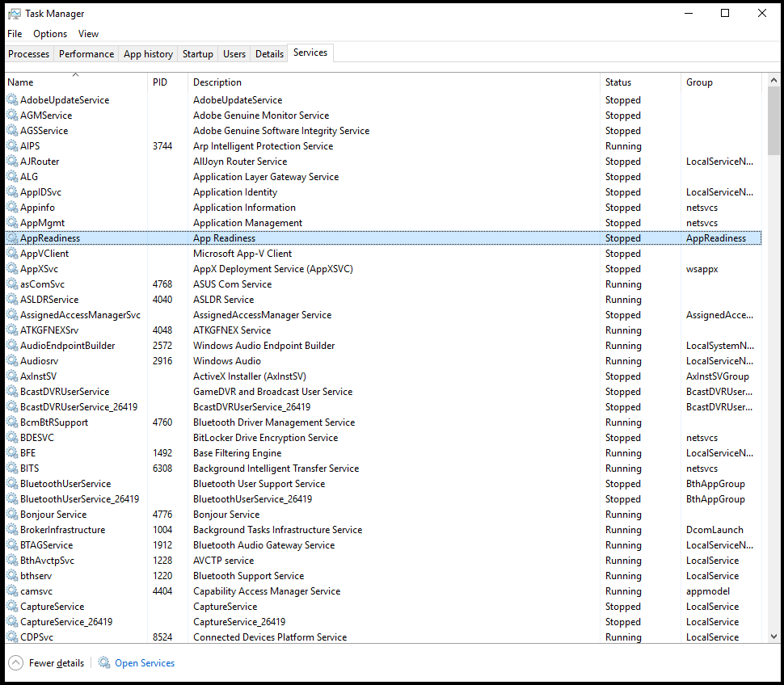Image resolution: width=784 pixels, height=685 pixels.
Task: Click the gear icon beside Bonjour Service
Action: 11,514
